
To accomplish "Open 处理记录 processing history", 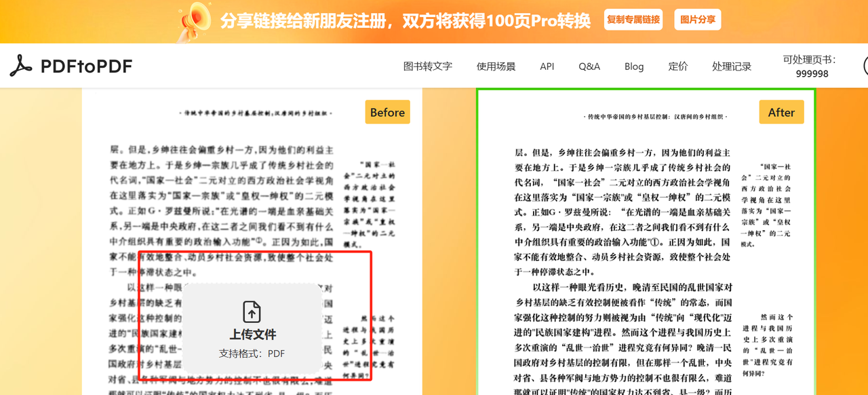I will click(732, 67).
